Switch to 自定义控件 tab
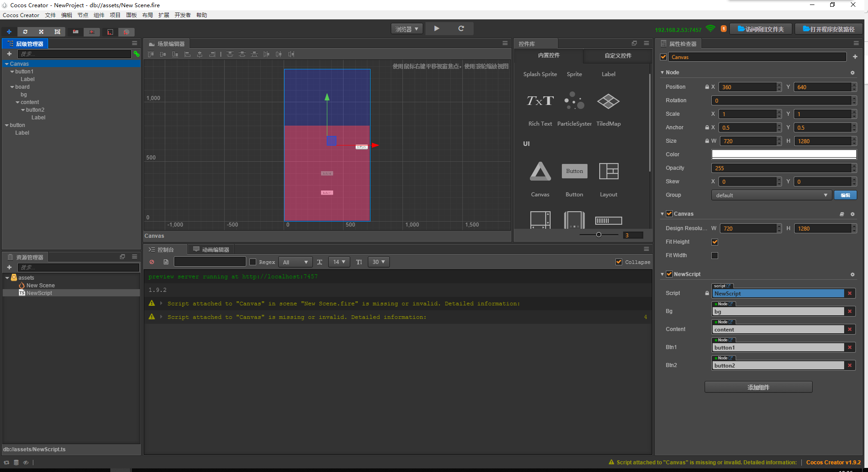Screen dimensions: 868x472 [x=618, y=56]
